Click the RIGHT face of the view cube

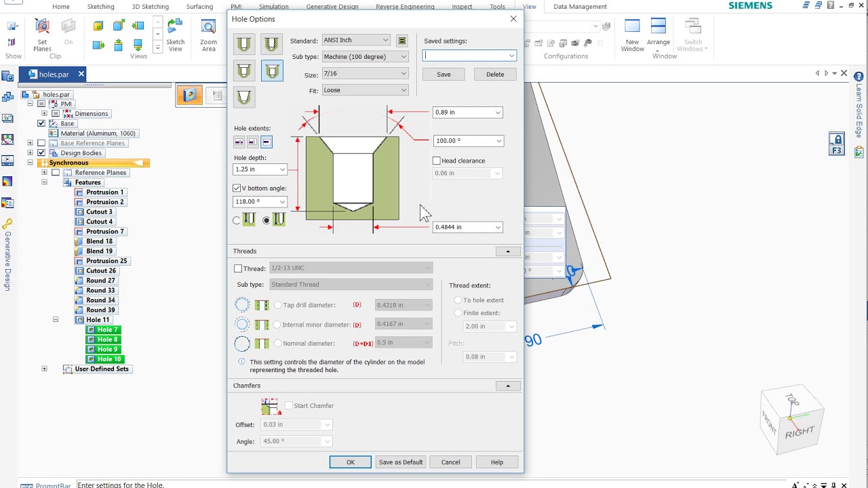tap(800, 432)
